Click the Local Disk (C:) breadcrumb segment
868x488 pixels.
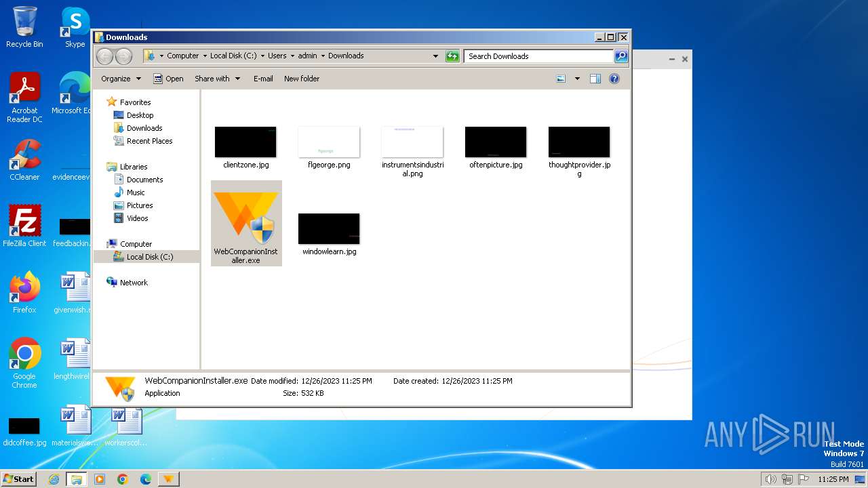(233, 56)
